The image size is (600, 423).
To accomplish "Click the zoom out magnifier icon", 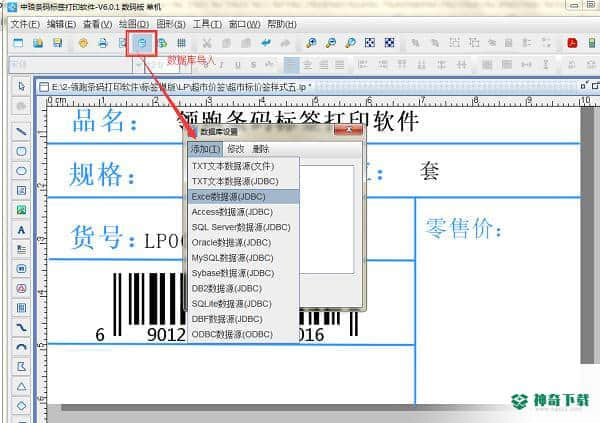I will tap(331, 43).
